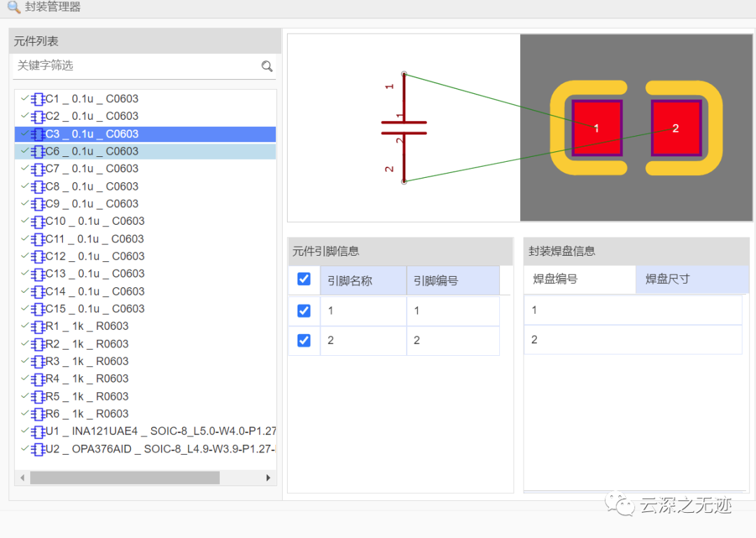Uncheck the select-all checkbox in 元件引脚信息 header
This screenshot has width=756, height=538.
(x=304, y=278)
